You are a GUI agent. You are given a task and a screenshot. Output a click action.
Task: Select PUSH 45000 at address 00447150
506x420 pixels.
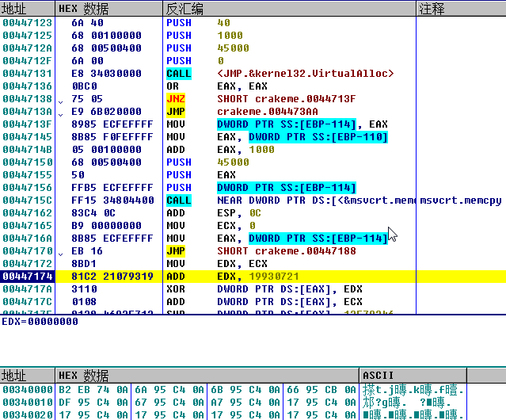tap(253, 162)
